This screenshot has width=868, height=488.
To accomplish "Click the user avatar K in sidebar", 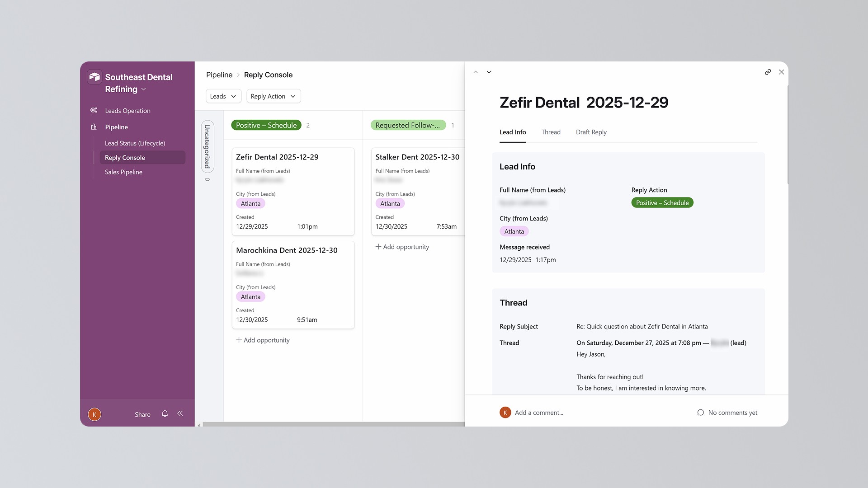I will pyautogui.click(x=94, y=414).
